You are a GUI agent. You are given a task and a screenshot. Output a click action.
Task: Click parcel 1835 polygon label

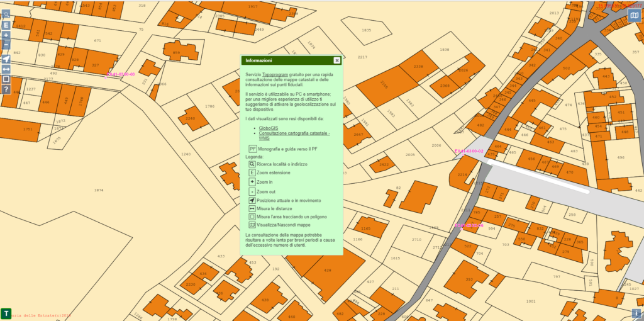(x=367, y=30)
